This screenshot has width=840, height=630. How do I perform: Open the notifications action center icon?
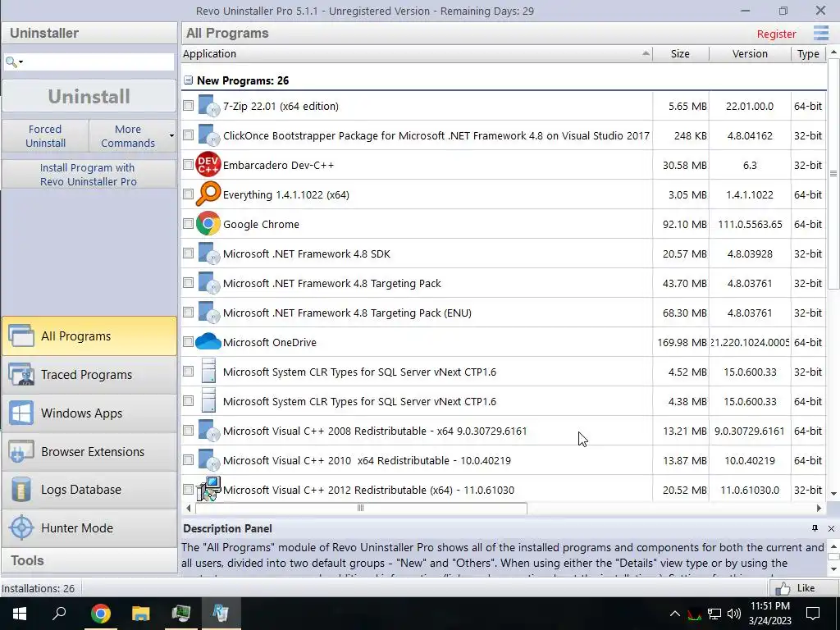click(813, 614)
